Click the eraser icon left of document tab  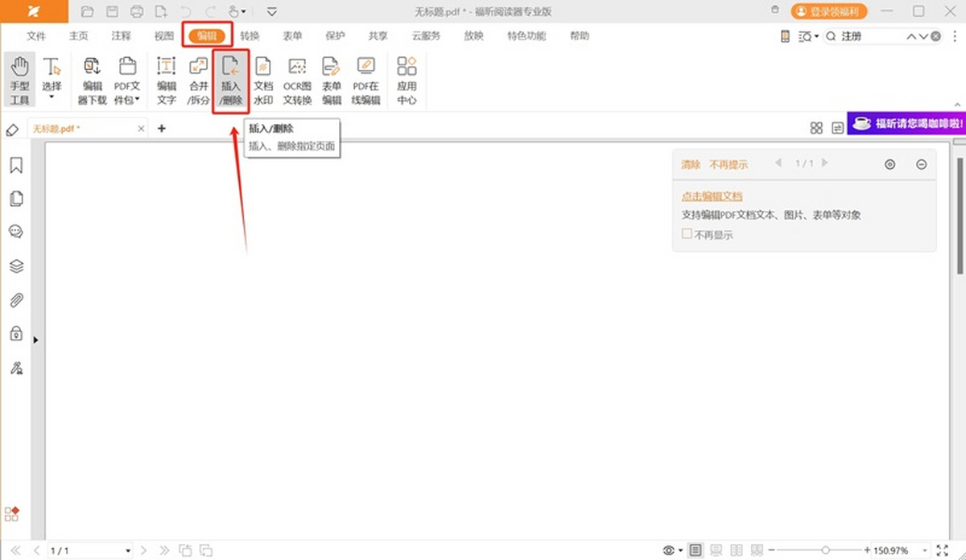coord(12,130)
